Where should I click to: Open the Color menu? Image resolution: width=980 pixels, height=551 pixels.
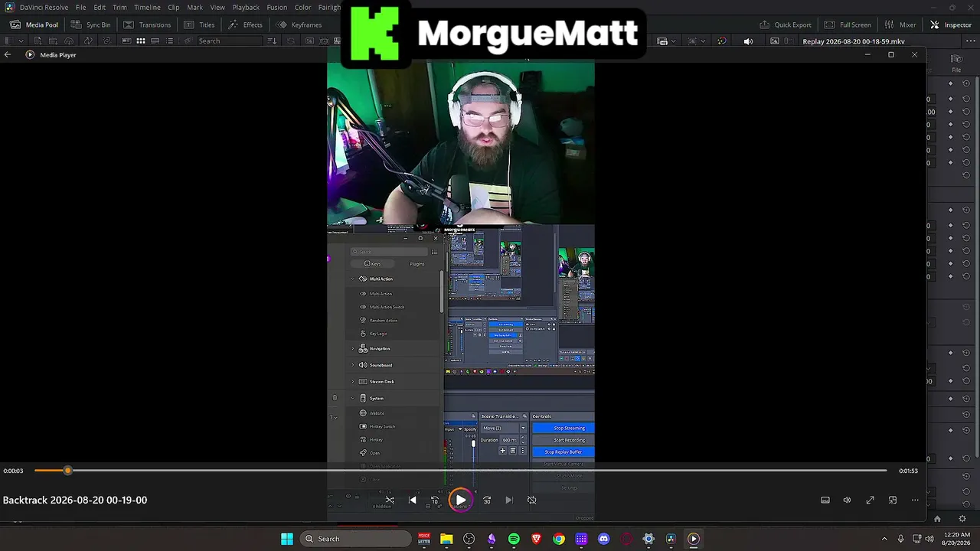pyautogui.click(x=303, y=8)
